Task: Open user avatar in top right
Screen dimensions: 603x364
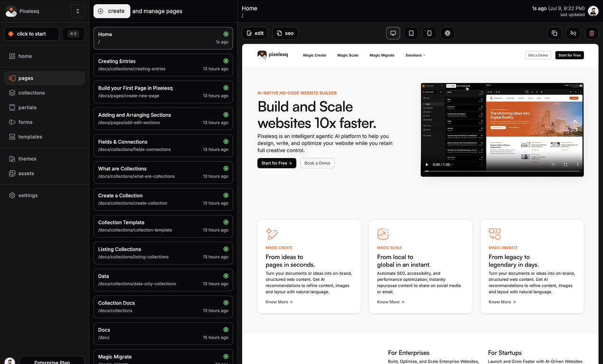Action: 593,11
